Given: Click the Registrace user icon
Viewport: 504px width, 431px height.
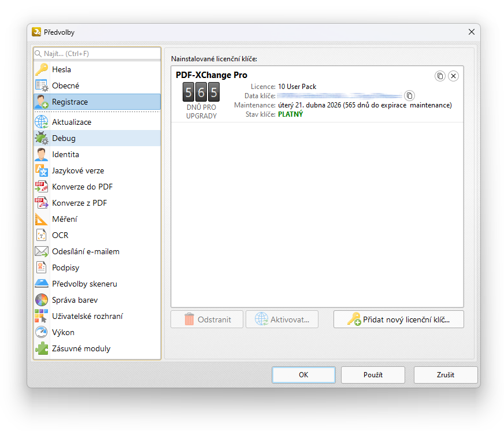Looking at the screenshot, I should (42, 102).
